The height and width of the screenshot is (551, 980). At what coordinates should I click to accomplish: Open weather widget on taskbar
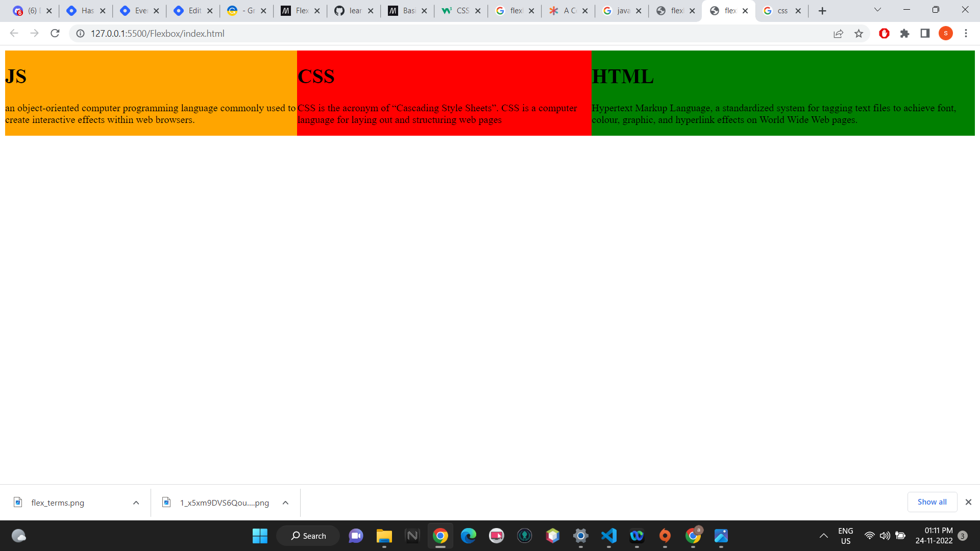(19, 536)
